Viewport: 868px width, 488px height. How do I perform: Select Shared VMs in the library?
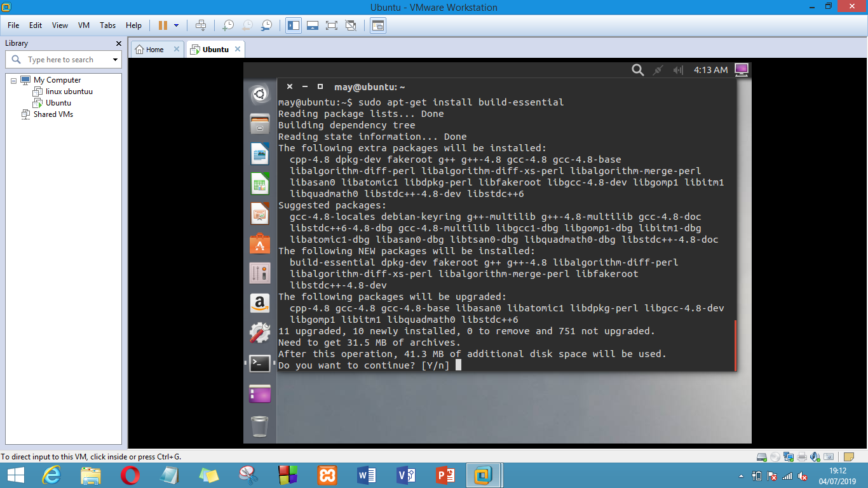pos(53,114)
